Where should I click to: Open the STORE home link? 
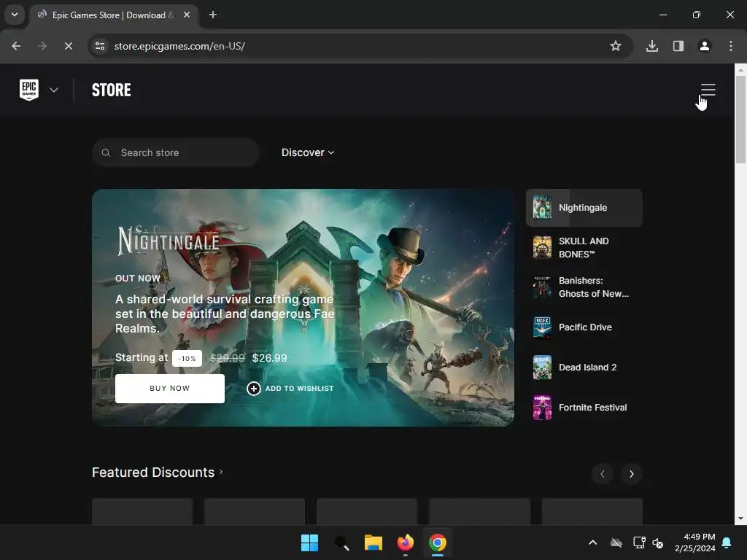111,90
